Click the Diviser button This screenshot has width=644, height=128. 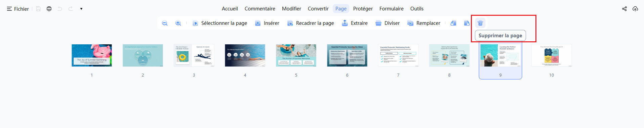click(388, 23)
